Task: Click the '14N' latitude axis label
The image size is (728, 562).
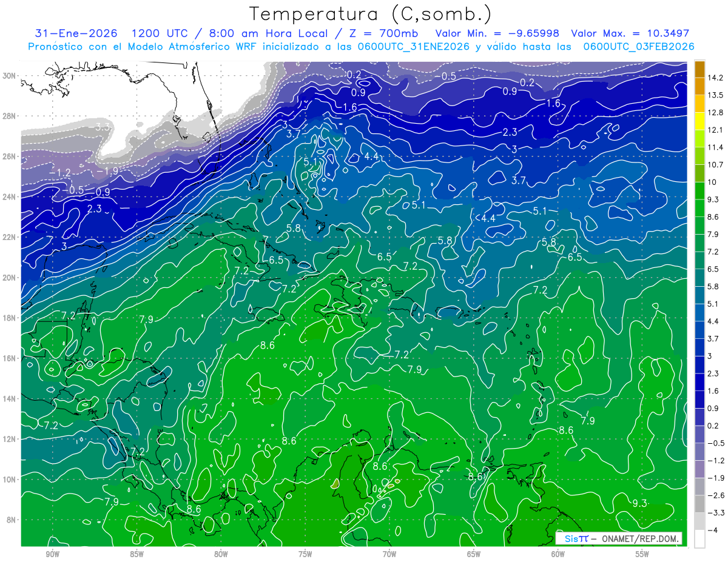Action: tap(10, 399)
